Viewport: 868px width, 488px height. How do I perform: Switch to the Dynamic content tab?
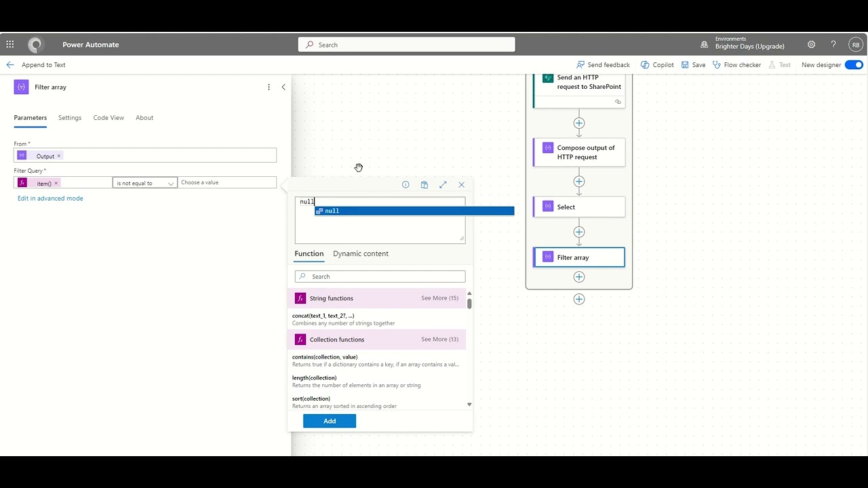tap(361, 253)
